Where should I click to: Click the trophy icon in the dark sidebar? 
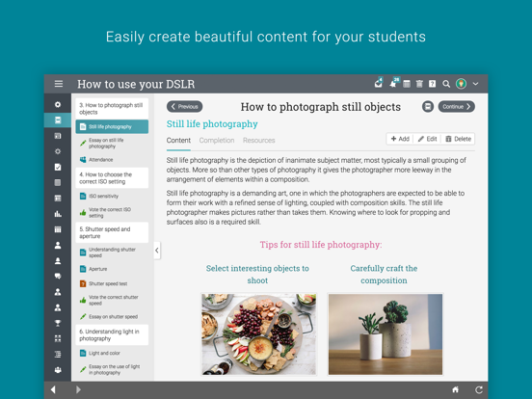point(58,323)
